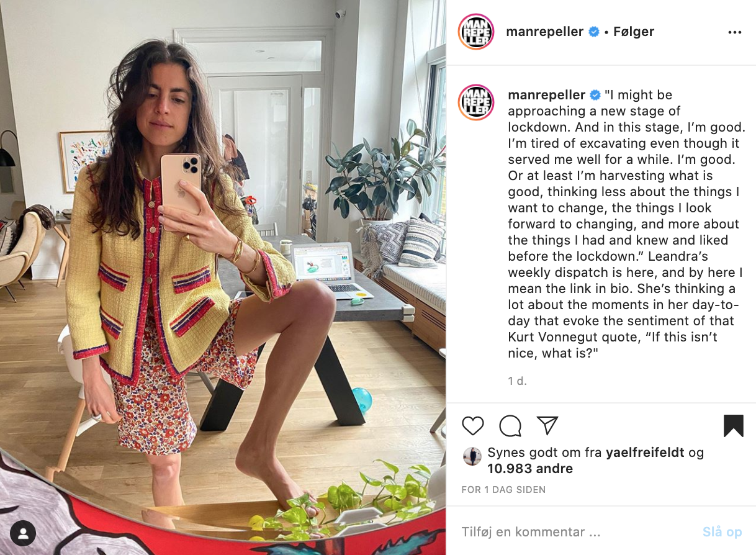Open the FOR 1 DAG SIDEN timestamp

[503, 490]
